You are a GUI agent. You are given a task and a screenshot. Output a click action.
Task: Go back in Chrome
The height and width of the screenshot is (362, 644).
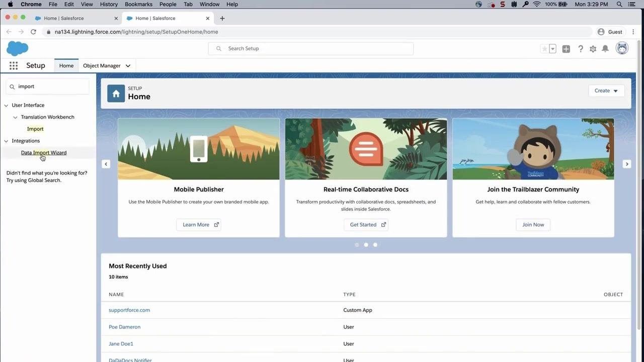tap(9, 32)
